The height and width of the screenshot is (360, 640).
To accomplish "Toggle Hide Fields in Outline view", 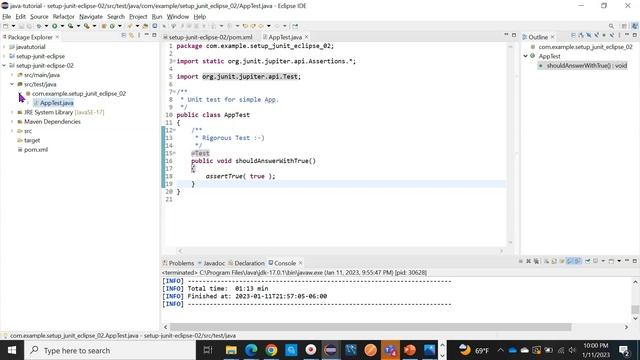I will (589, 36).
